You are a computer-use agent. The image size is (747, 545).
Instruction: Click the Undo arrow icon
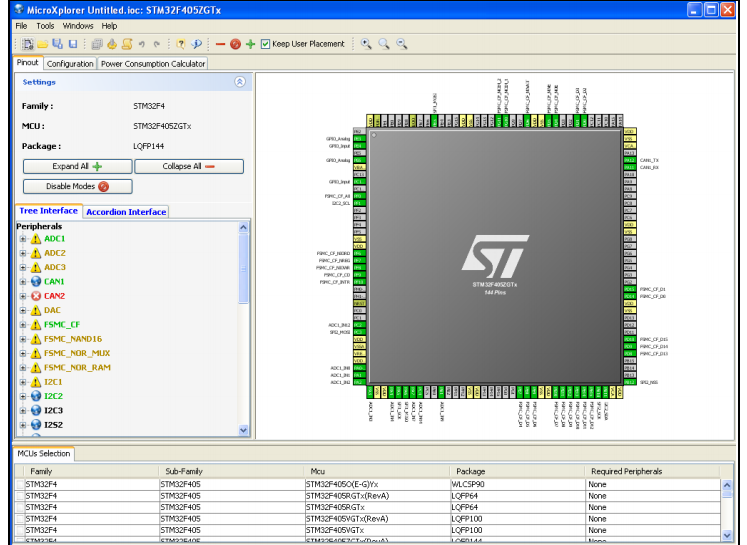(141, 44)
